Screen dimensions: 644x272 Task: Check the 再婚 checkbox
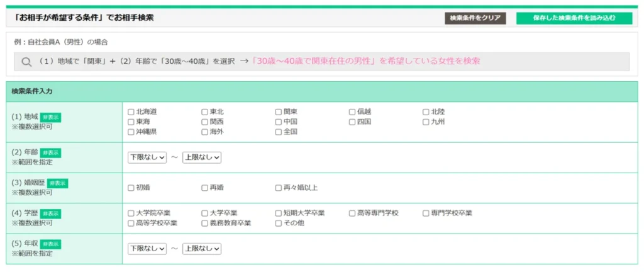pos(204,188)
